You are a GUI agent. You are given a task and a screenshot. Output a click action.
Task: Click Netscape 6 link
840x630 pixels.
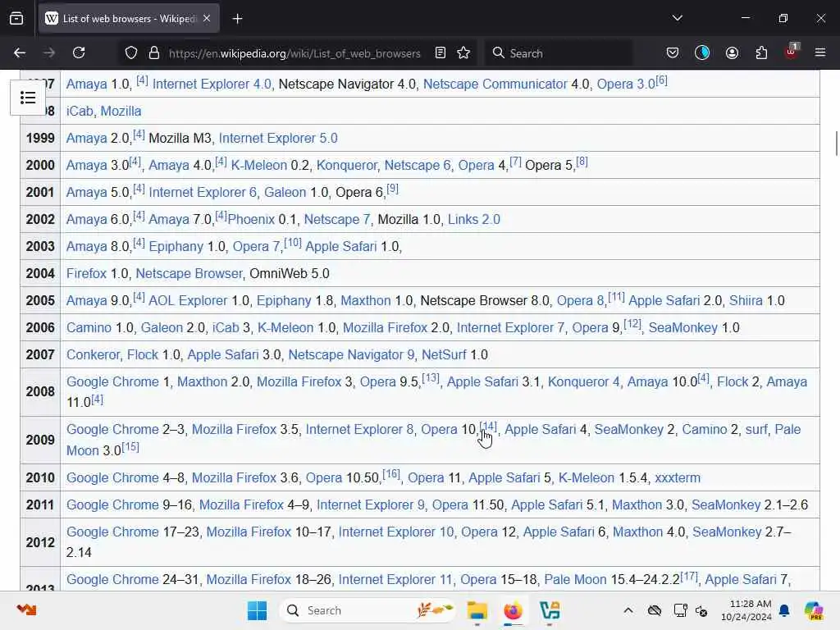(x=418, y=165)
